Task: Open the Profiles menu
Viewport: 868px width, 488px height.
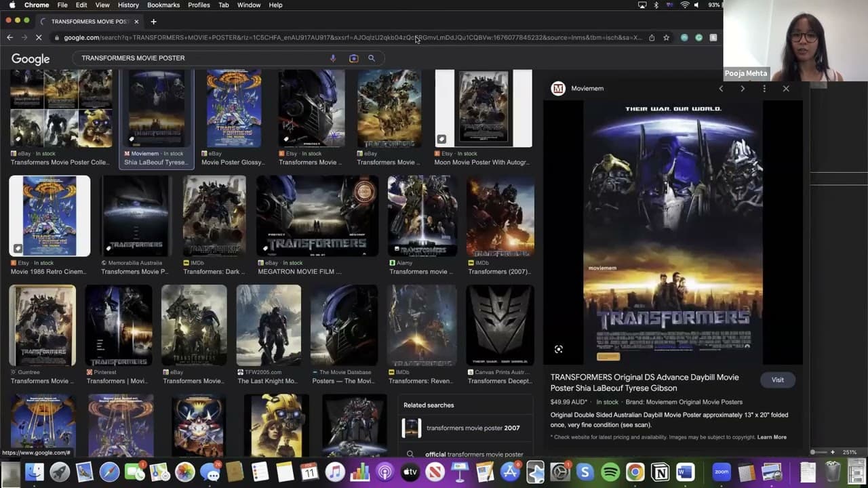Action: (199, 5)
